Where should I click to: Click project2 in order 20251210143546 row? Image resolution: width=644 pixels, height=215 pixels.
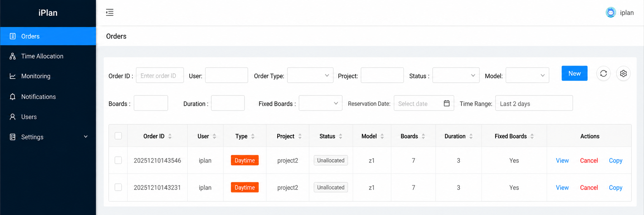tap(287, 160)
